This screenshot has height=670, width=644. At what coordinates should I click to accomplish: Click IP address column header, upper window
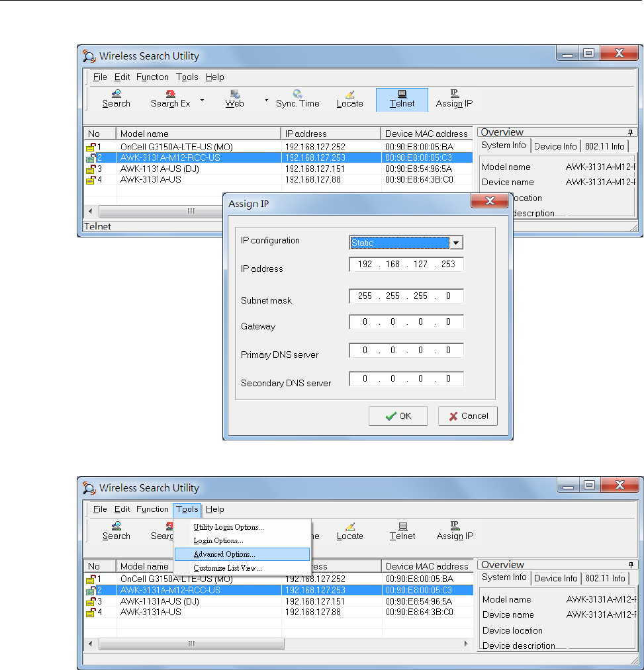coord(330,134)
